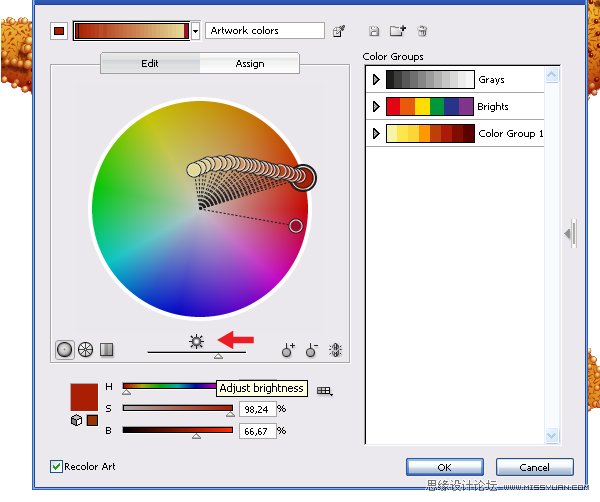Click the Grays label
The height and width of the screenshot is (502, 600).
[x=491, y=80]
